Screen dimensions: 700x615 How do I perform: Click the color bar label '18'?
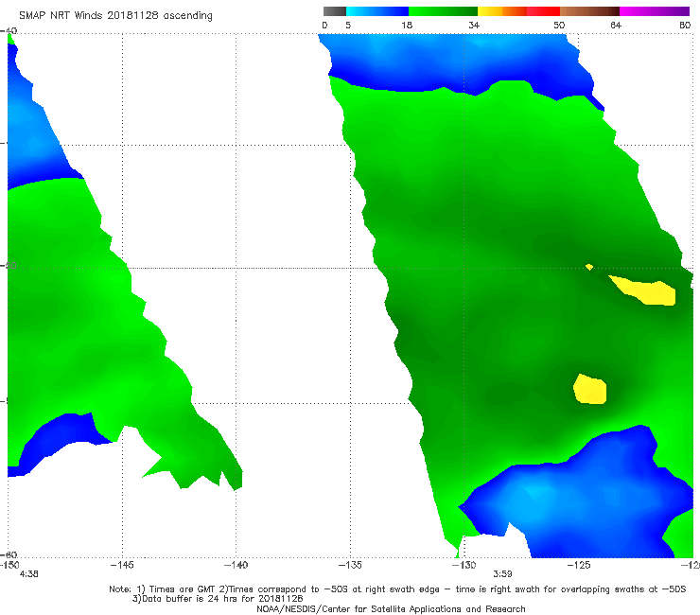407,26
